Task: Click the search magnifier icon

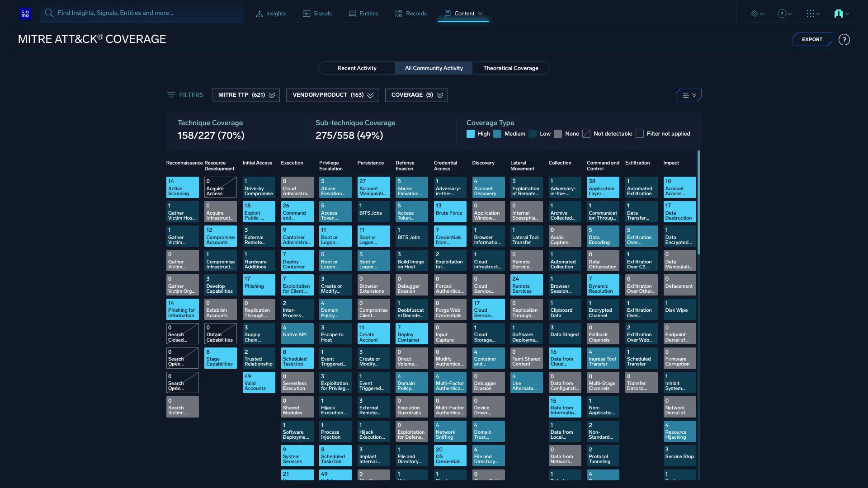Action: tap(49, 13)
